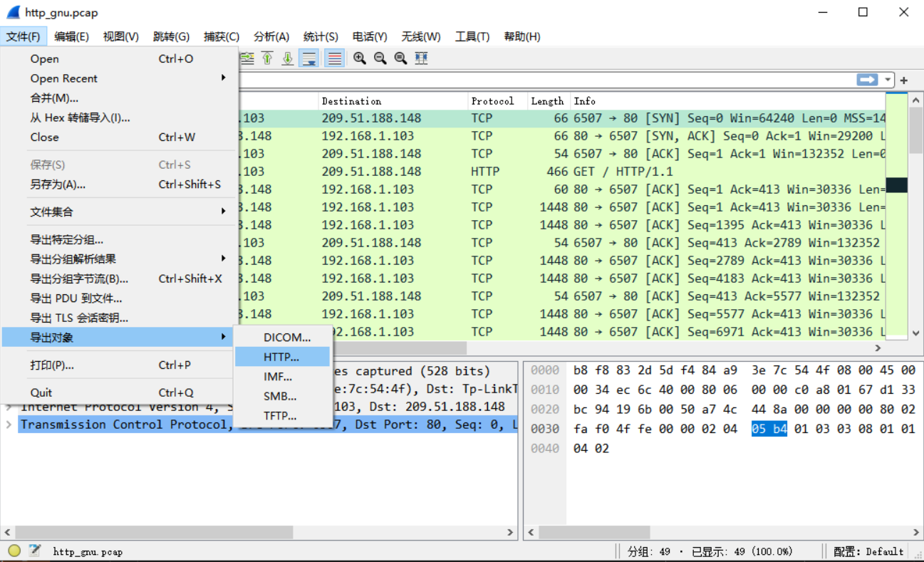Open the 无线(W) menu
Screen dimensions: 924x562
(421, 36)
